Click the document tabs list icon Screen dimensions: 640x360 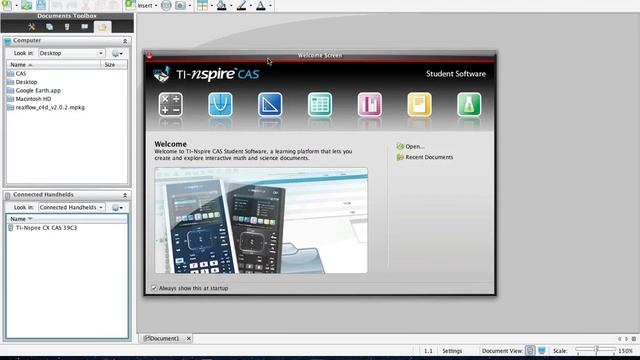[633, 339]
